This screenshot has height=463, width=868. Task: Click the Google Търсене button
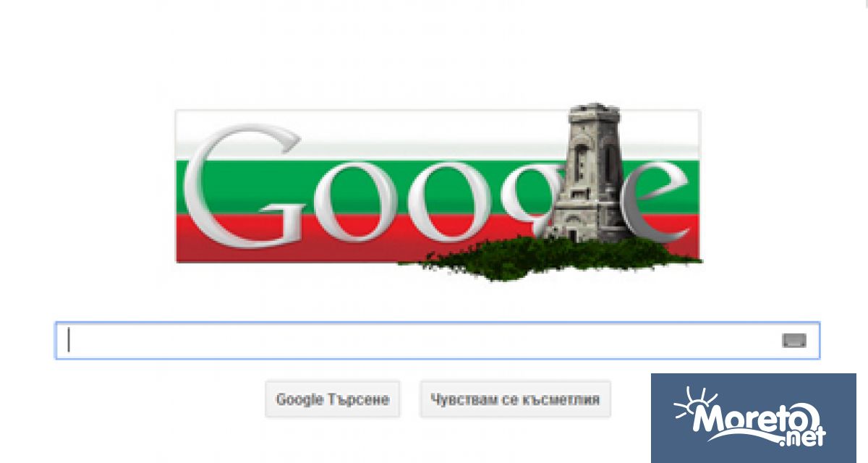pyautogui.click(x=333, y=399)
